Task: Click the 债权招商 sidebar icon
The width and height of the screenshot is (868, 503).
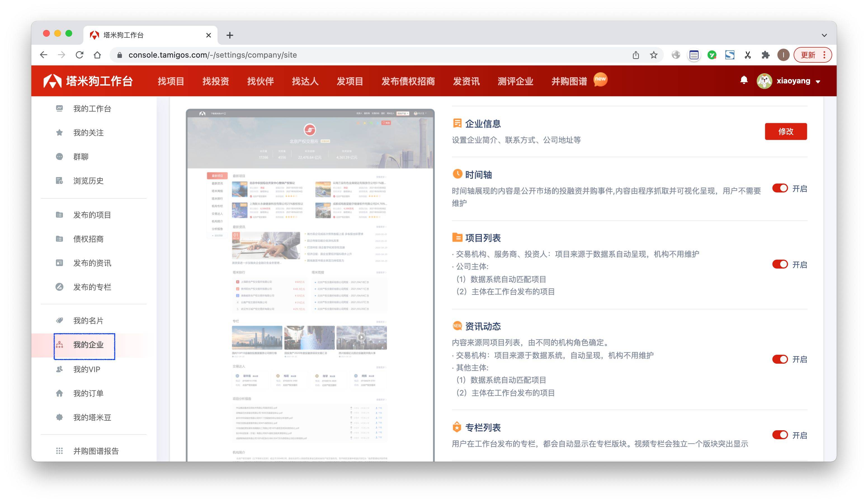Action: (60, 239)
